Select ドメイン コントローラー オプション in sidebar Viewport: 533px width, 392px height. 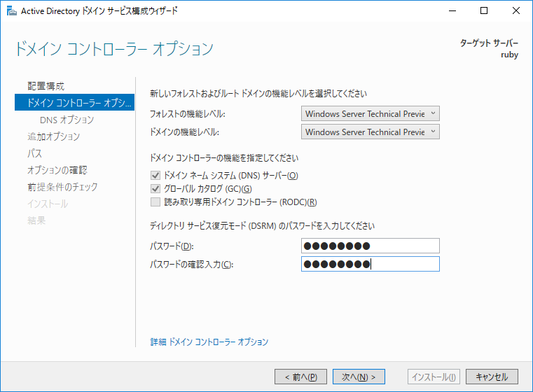[74, 103]
